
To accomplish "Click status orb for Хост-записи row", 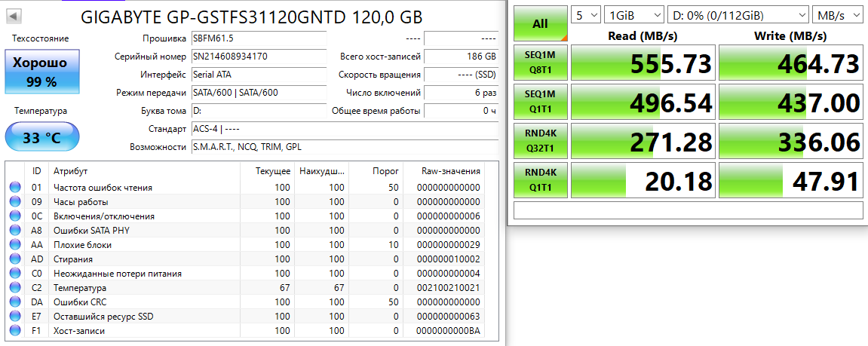I will (15, 331).
